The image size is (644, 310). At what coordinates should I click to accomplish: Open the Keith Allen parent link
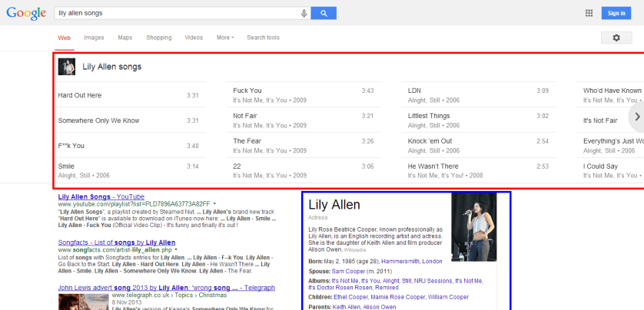[346, 307]
